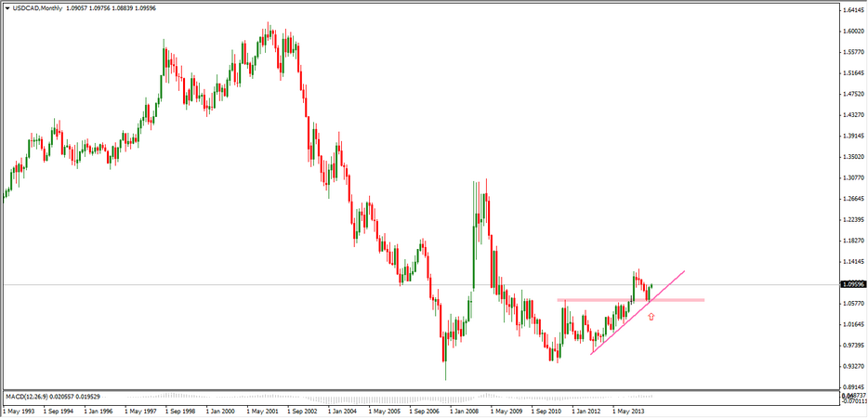Click the 1 May 1993 date label
Viewport: 868px width, 418px height.
pos(20,410)
